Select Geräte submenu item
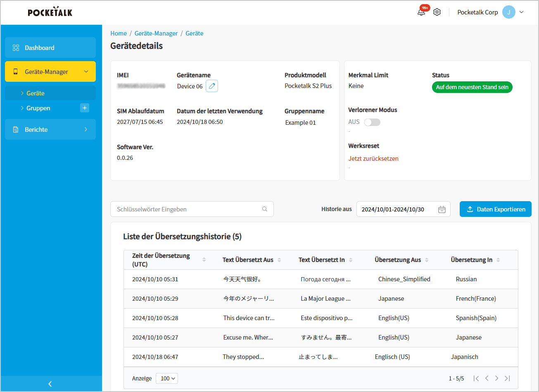This screenshot has width=539, height=392. 50,93
